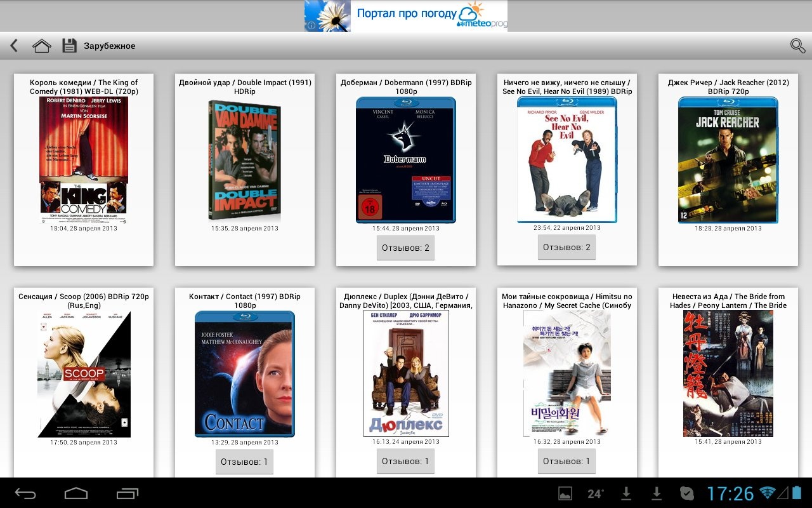Open See No Evil reviews button

(566, 247)
